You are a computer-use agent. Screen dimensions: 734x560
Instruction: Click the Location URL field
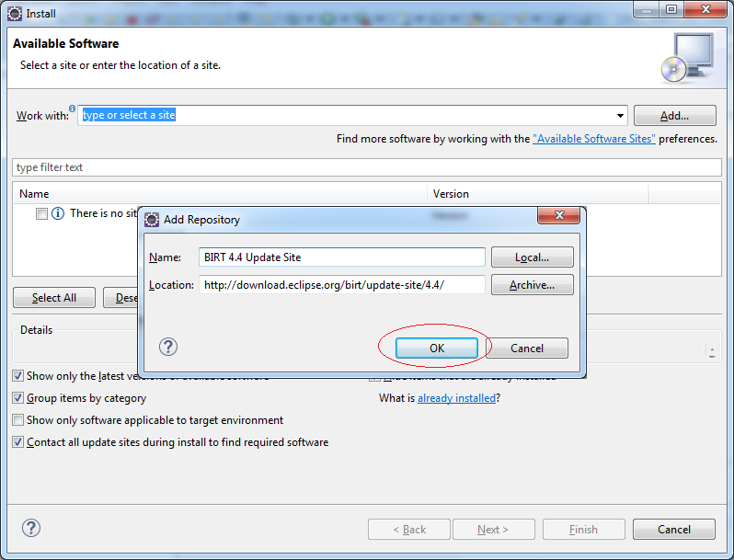(342, 285)
